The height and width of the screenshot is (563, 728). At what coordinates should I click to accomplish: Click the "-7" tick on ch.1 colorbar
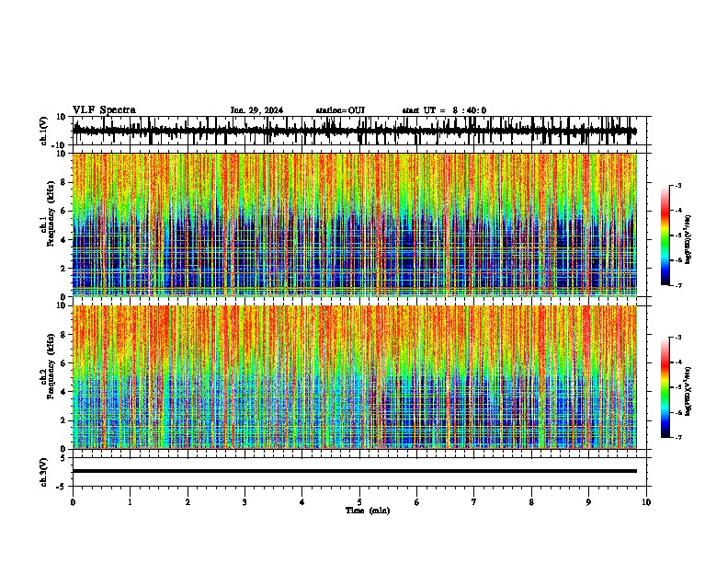tap(678, 285)
